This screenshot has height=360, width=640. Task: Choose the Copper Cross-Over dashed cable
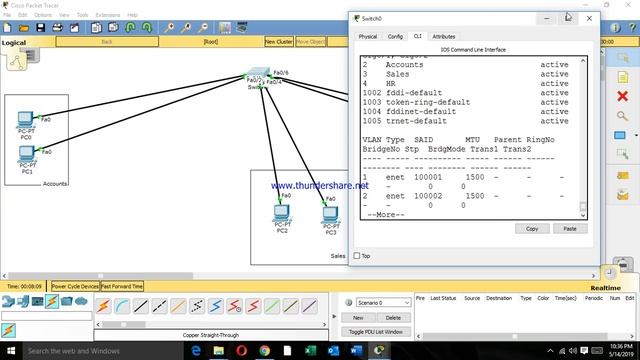pyautogui.click(x=159, y=306)
